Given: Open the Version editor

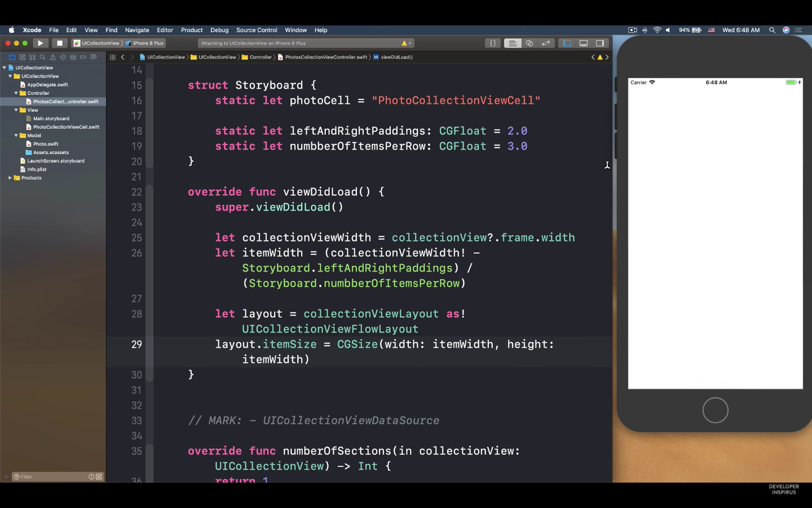Looking at the screenshot, I should tap(545, 43).
